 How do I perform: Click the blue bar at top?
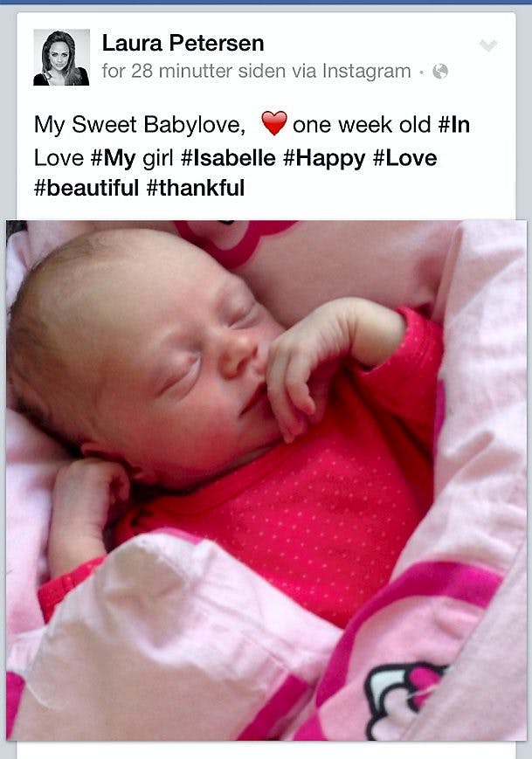[266, 2]
